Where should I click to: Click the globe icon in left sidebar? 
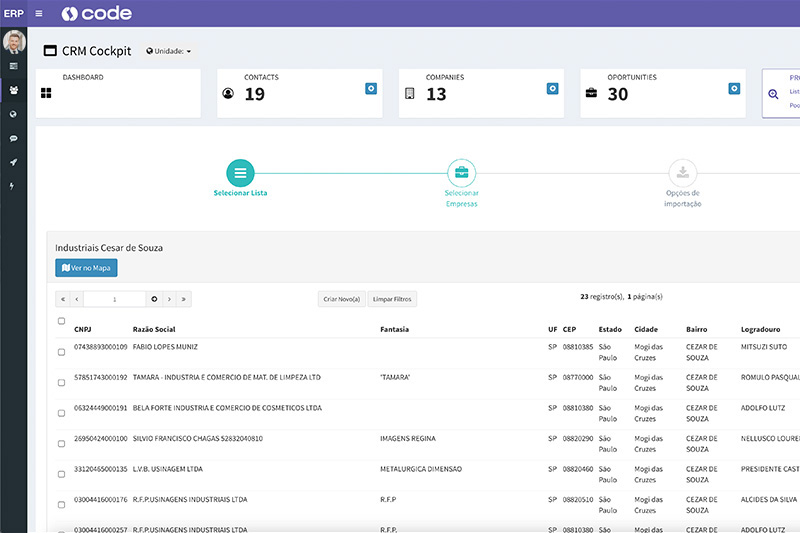click(x=13, y=114)
